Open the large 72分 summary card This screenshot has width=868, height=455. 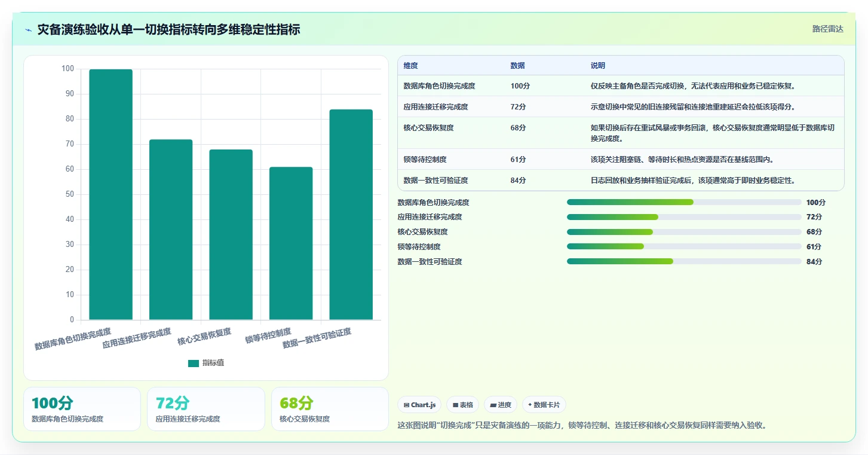coord(206,409)
